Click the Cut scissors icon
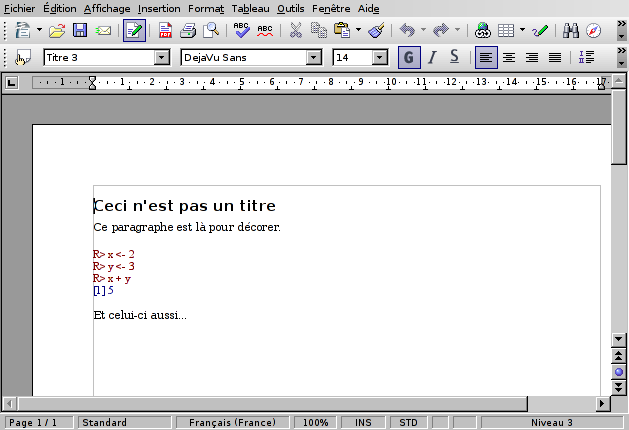Viewport: 629px width, 430px height. (x=296, y=31)
